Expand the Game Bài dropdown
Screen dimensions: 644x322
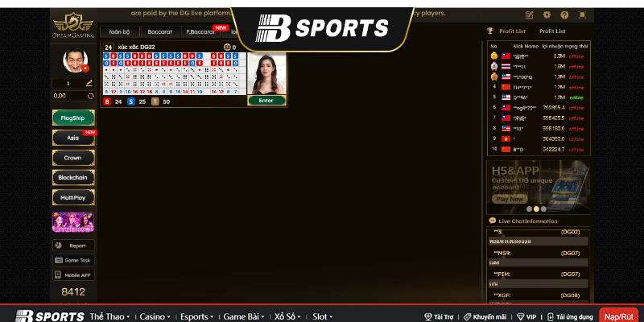pos(244,316)
